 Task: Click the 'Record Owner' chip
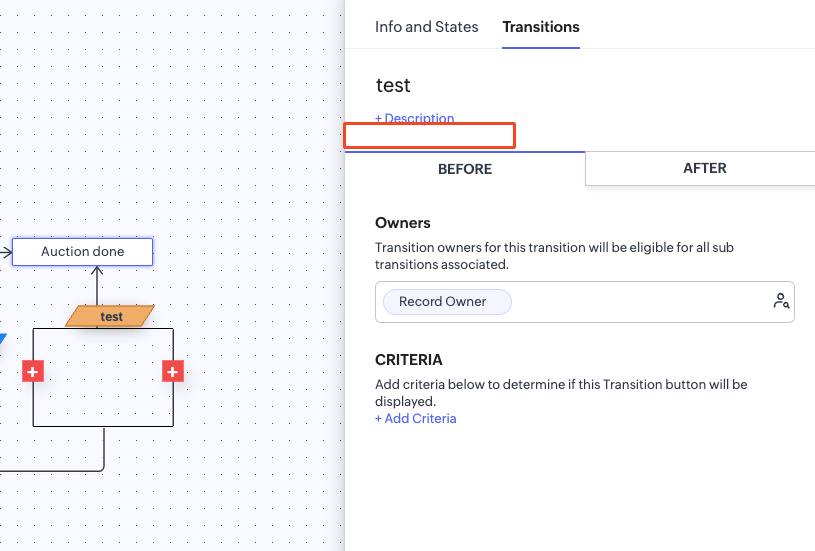pyautogui.click(x=442, y=301)
